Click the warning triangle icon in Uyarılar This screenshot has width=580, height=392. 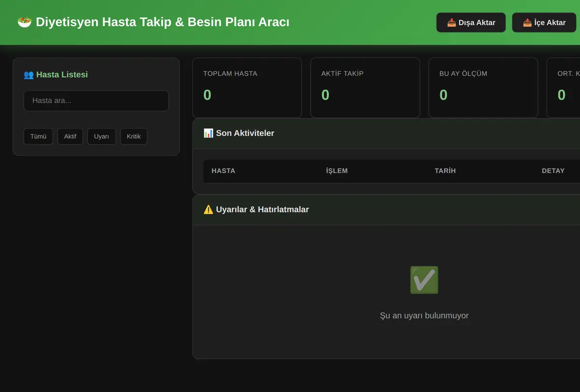[x=208, y=209]
